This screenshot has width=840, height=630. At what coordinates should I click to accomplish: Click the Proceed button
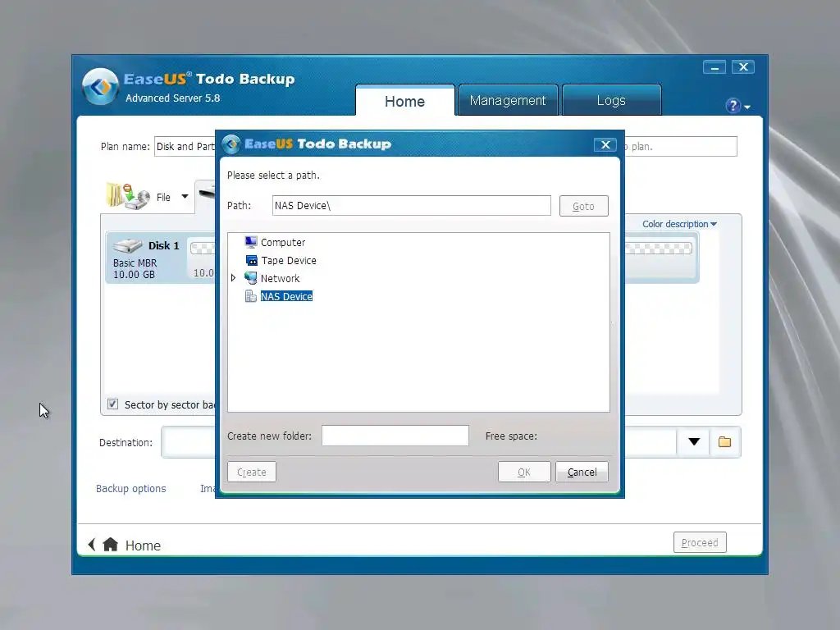click(700, 543)
